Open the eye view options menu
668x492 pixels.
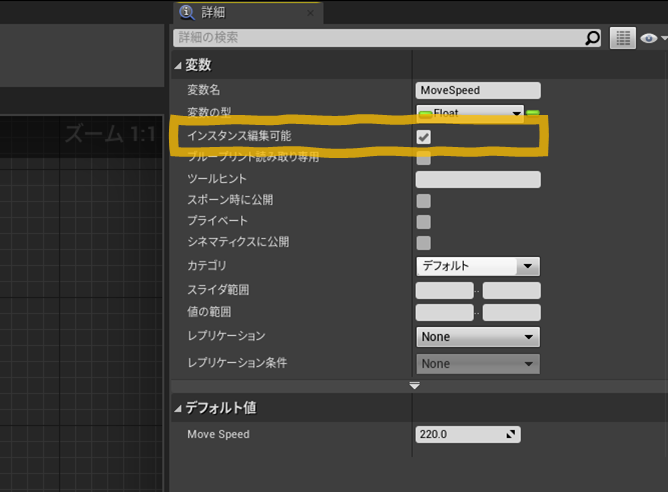(x=653, y=38)
